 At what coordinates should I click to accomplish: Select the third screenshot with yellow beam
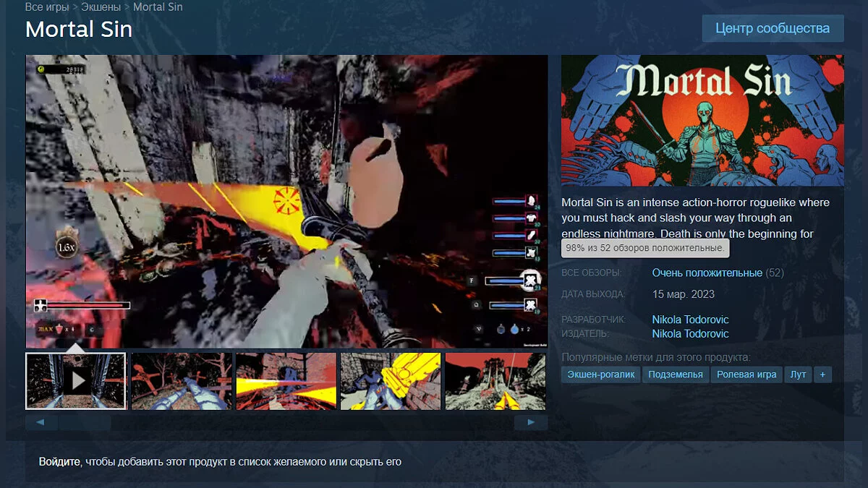coord(286,381)
